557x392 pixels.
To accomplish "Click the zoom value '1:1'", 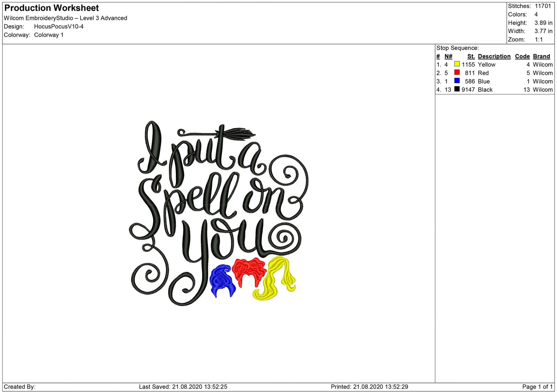I will tap(539, 39).
